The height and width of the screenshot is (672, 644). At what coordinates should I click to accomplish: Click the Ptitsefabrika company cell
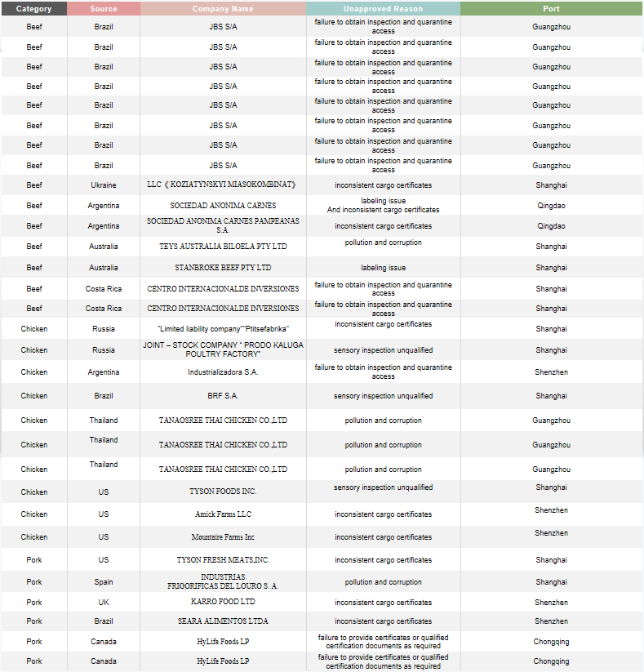223,329
